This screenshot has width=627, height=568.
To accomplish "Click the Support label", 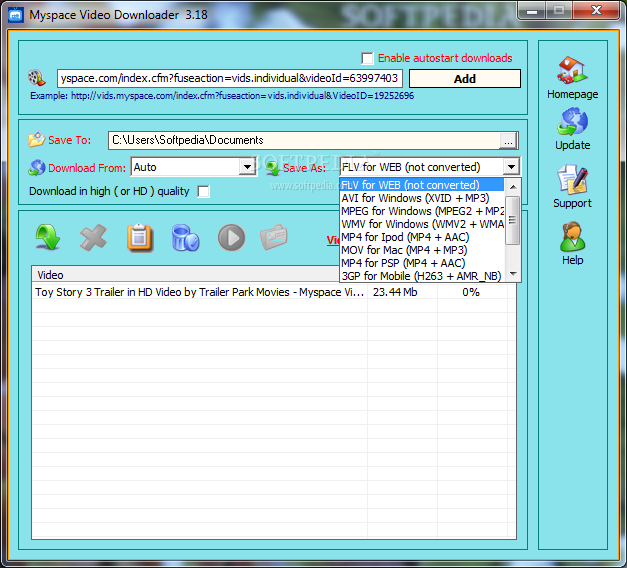I will tap(572, 203).
